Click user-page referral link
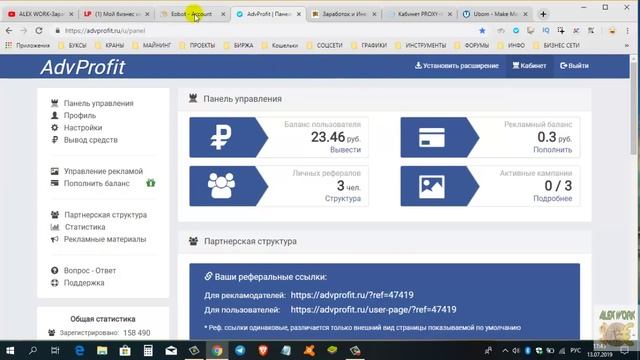Viewport: 640px width, 360px height. coord(373,310)
